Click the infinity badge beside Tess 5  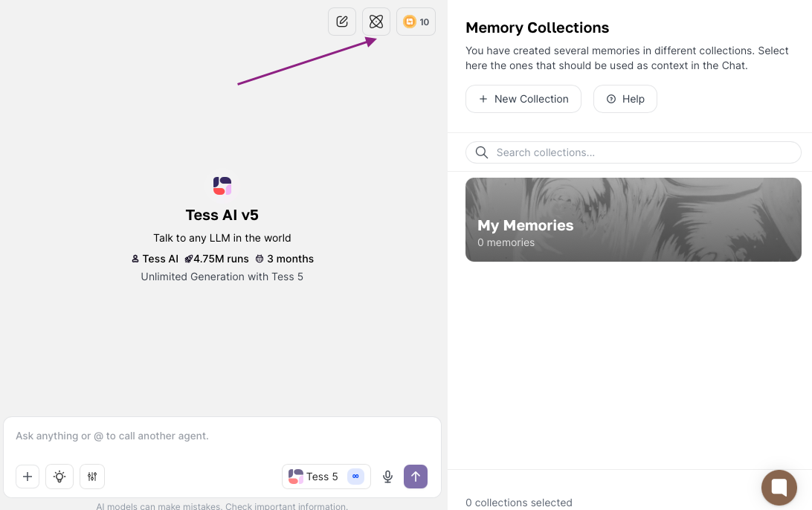pos(355,477)
